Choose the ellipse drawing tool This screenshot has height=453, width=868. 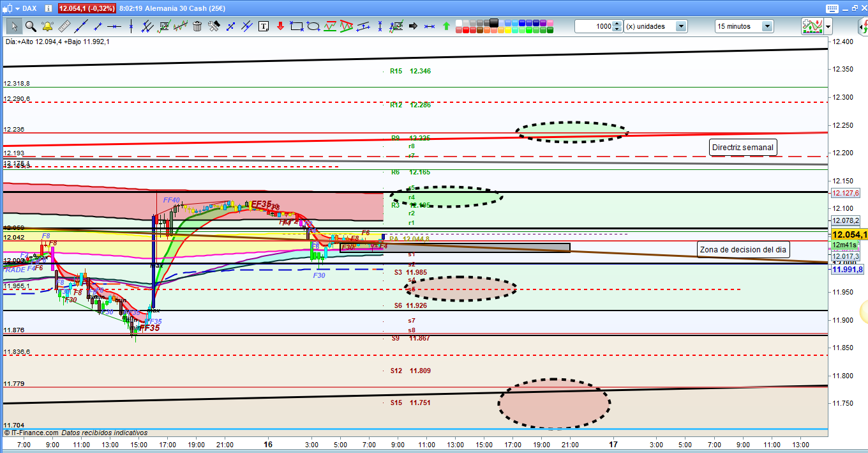pyautogui.click(x=313, y=26)
